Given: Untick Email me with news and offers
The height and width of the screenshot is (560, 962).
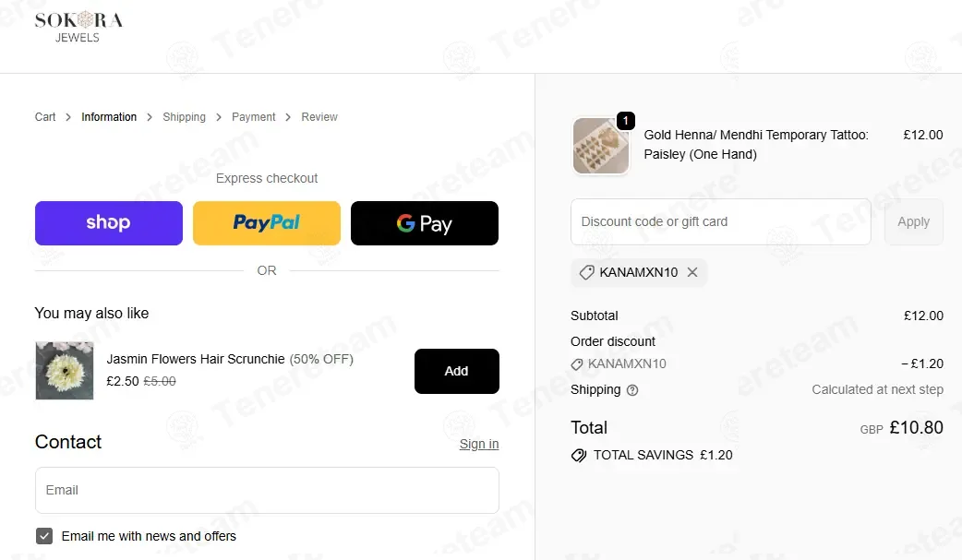Looking at the screenshot, I should [44, 536].
